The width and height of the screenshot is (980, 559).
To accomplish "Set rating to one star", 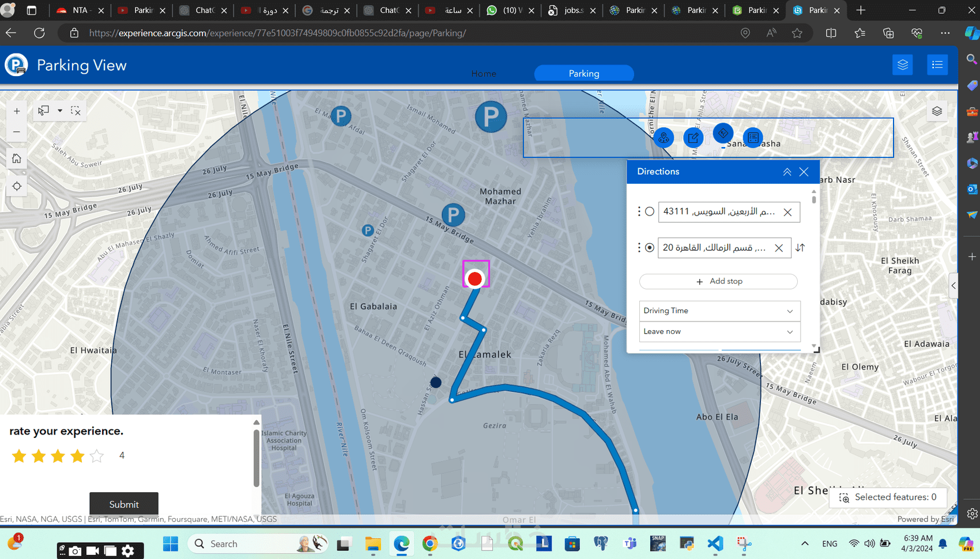I will (x=19, y=456).
